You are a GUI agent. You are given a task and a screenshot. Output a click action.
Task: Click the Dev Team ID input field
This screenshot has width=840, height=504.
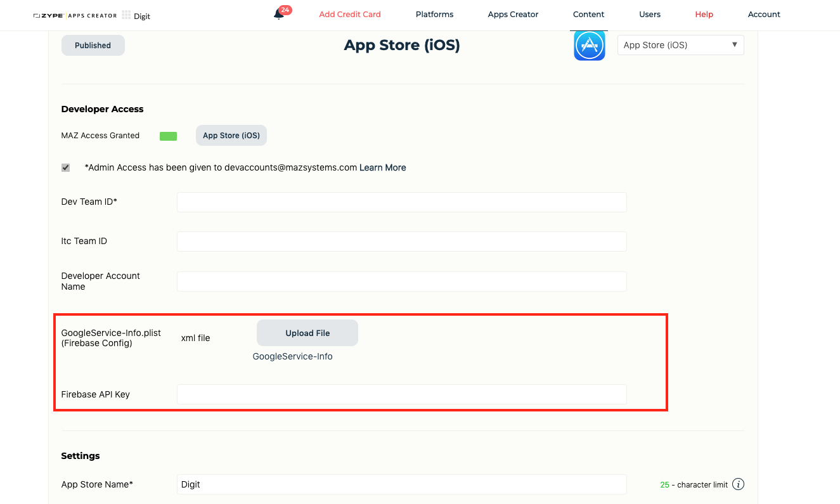[x=402, y=202]
